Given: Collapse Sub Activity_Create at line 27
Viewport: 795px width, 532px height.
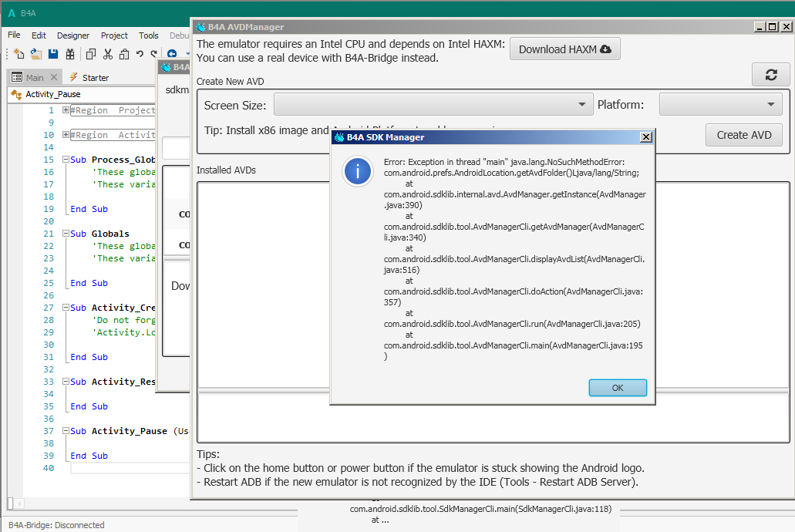Looking at the screenshot, I should click(x=66, y=308).
